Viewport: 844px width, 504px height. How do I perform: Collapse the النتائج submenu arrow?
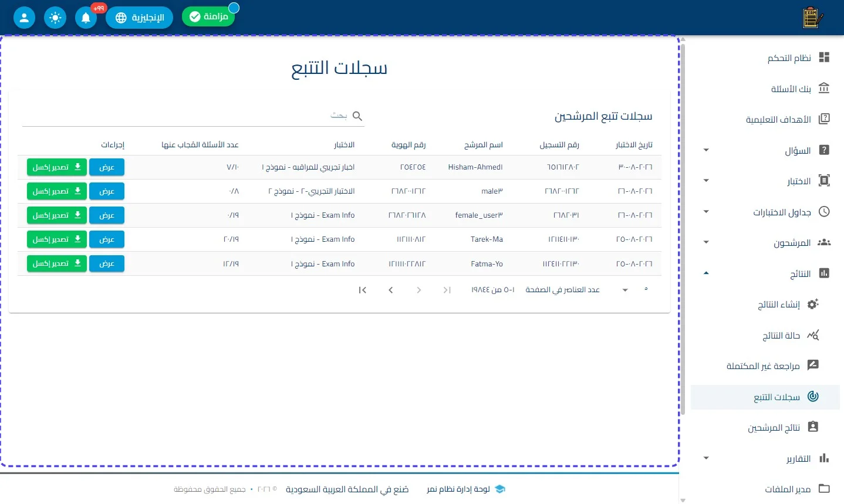[x=706, y=273]
